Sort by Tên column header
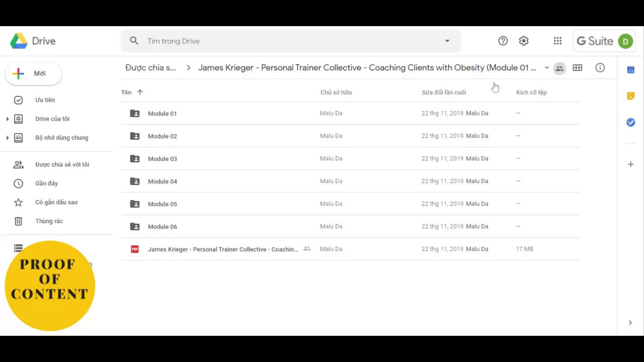The height and width of the screenshot is (362, 644). tap(126, 93)
